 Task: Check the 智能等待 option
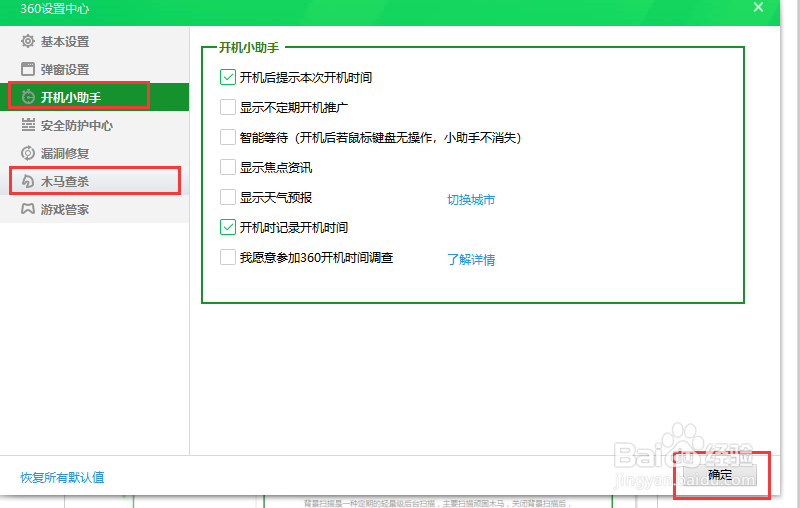(228, 137)
